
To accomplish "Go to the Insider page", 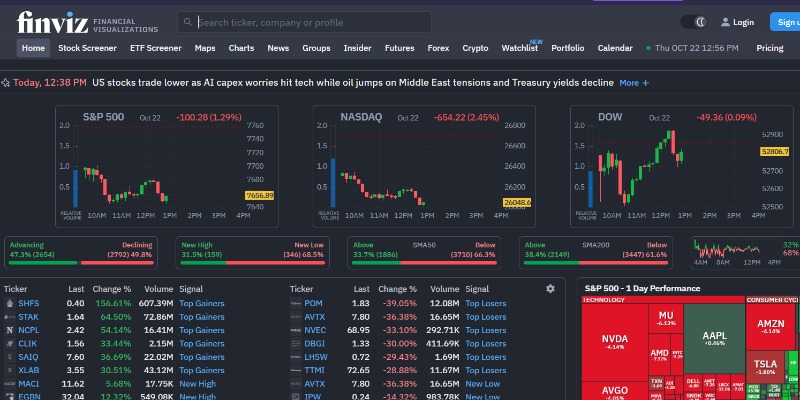I will (357, 48).
